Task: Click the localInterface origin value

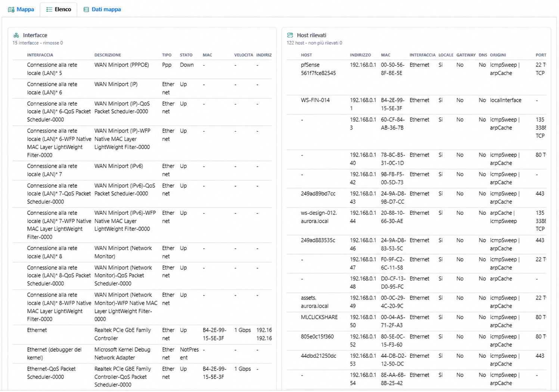Action: click(506, 100)
